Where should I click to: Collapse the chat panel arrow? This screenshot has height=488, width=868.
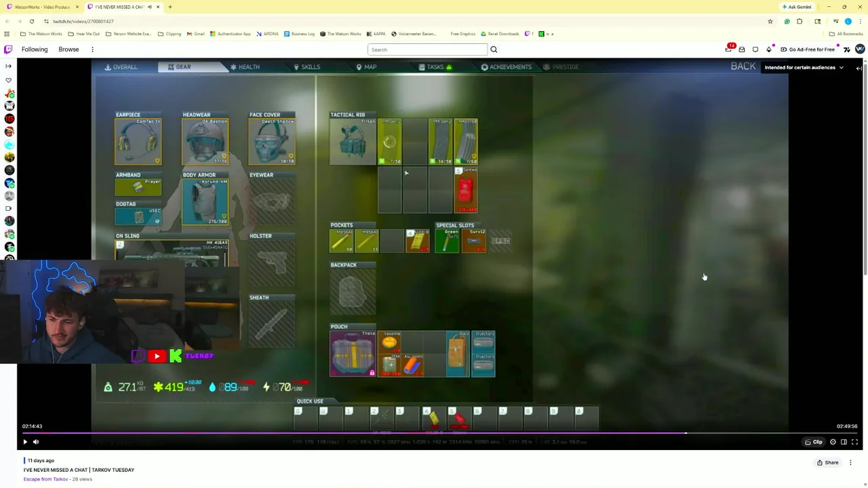coord(859,68)
